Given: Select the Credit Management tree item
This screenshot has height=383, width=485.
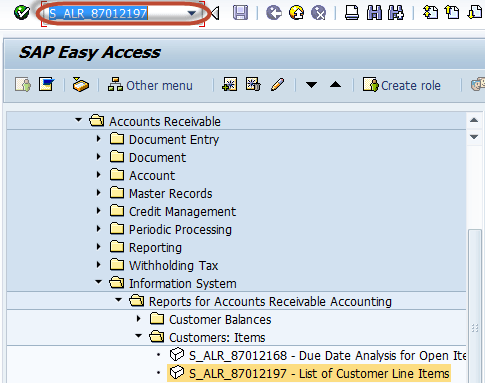Looking at the screenshot, I should [x=183, y=211].
